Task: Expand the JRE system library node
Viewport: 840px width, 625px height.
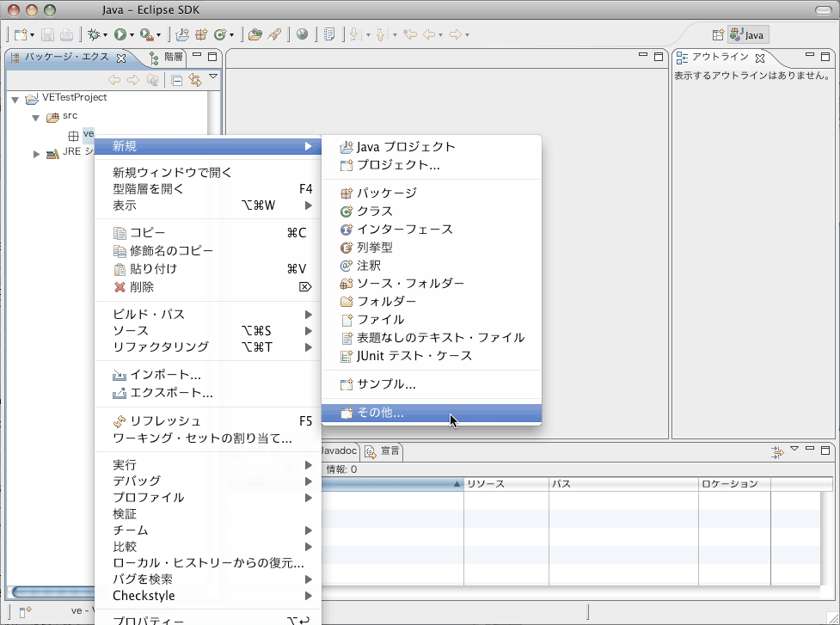Action: point(36,154)
